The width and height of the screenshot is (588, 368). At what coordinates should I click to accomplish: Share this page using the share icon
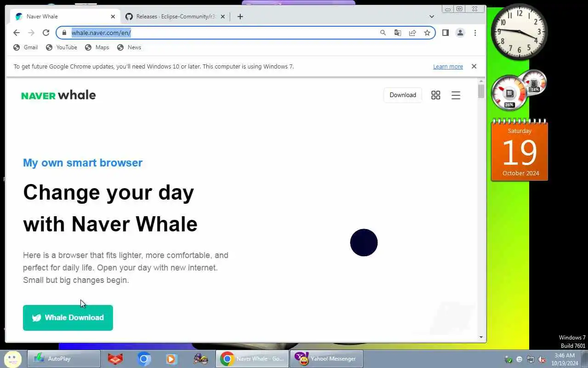pos(413,33)
